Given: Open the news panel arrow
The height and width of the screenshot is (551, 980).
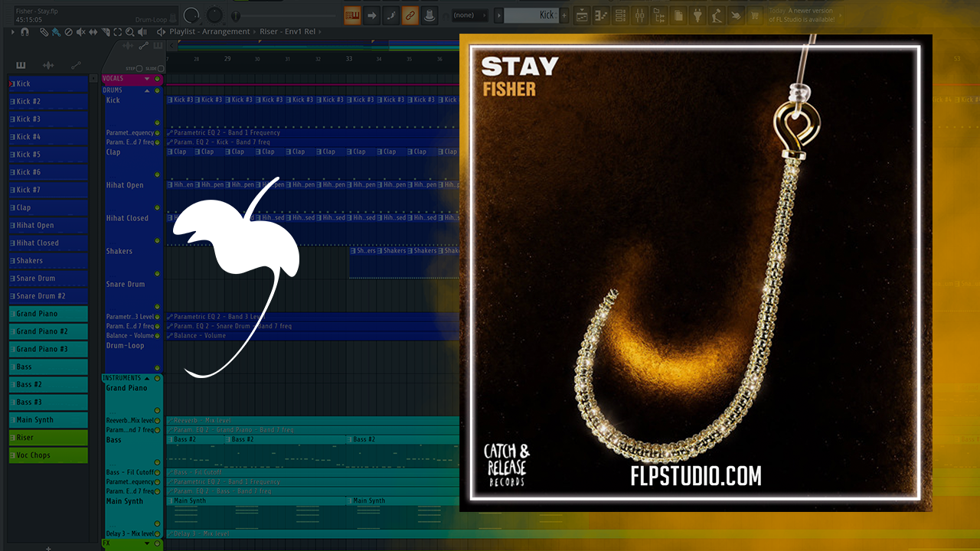Looking at the screenshot, I should click(x=840, y=15).
